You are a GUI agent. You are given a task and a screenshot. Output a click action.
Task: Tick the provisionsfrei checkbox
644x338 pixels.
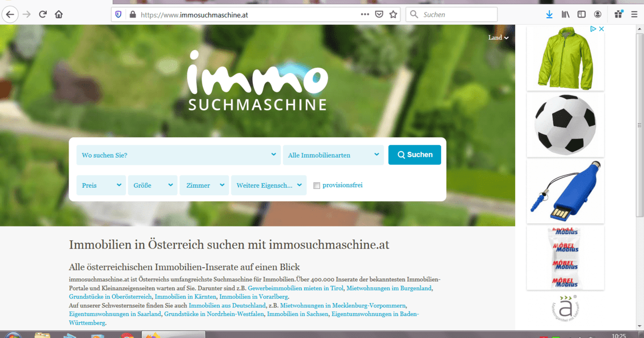click(317, 186)
